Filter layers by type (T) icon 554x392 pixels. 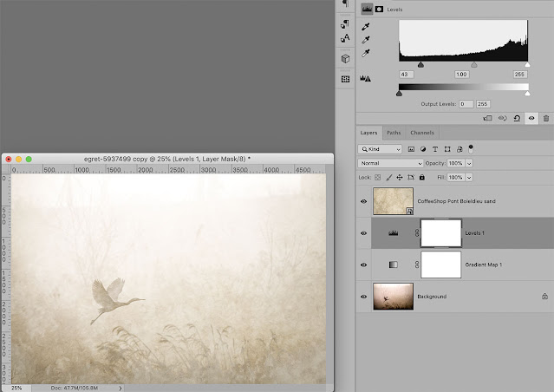pyautogui.click(x=435, y=149)
